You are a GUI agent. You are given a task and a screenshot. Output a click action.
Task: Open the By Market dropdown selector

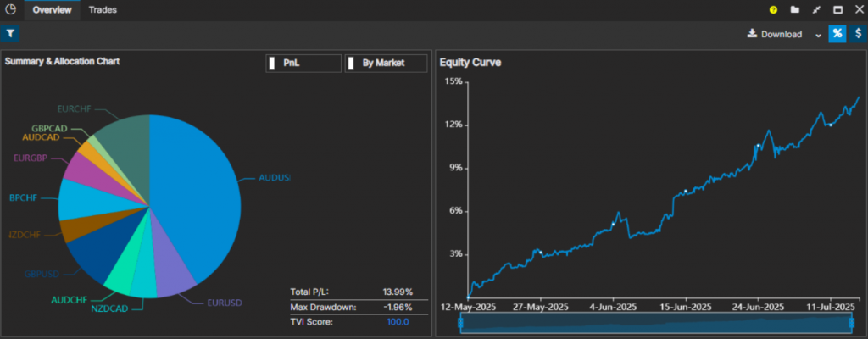[x=386, y=64]
